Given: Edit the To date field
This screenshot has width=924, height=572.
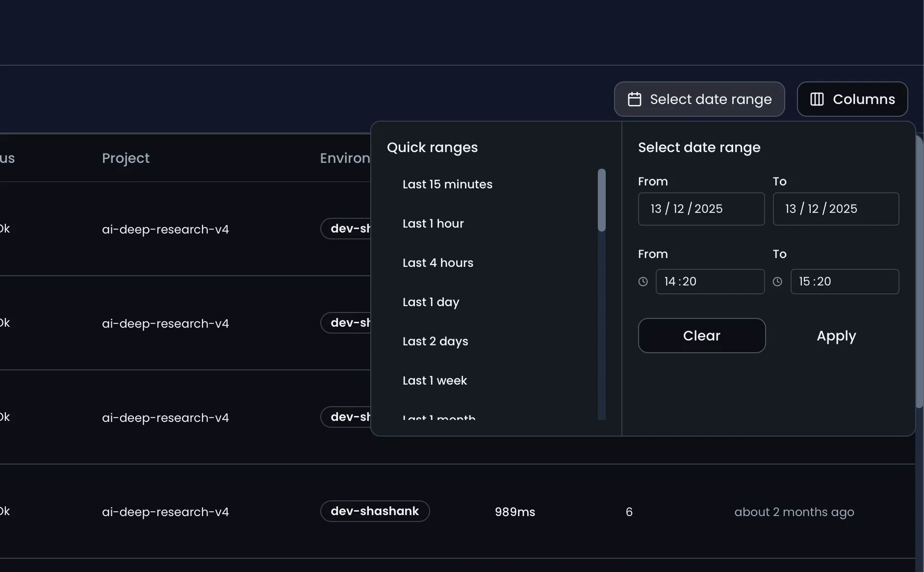Looking at the screenshot, I should click(x=835, y=209).
